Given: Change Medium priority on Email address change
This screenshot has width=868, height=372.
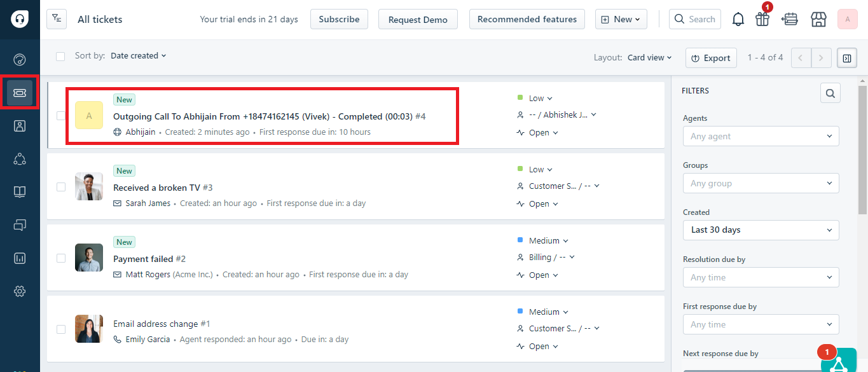Looking at the screenshot, I should click(x=542, y=312).
